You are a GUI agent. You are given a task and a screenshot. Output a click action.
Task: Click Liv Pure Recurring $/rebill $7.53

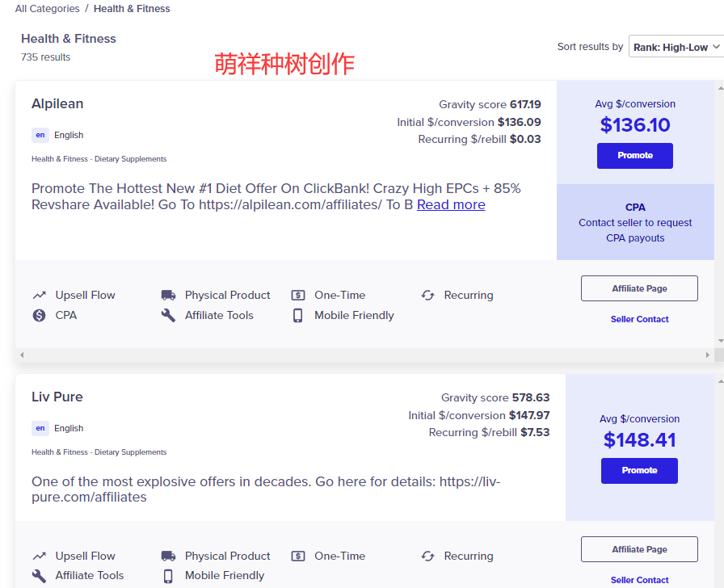pos(489,432)
